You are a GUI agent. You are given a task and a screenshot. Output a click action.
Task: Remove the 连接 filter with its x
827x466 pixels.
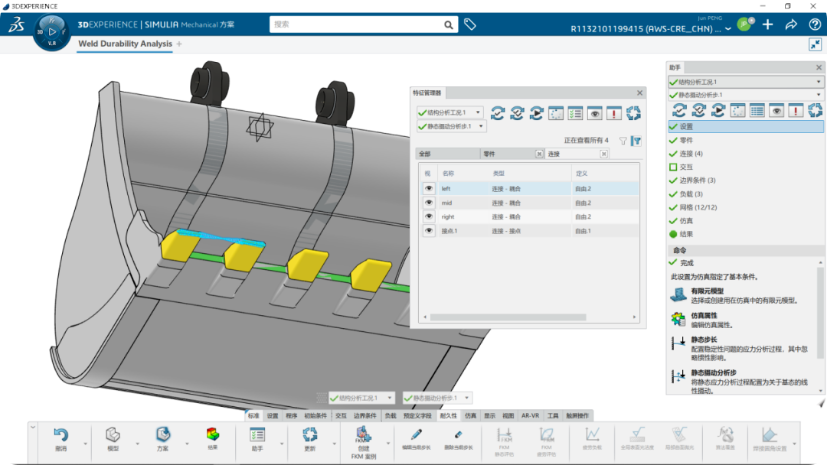pyautogui.click(x=604, y=154)
